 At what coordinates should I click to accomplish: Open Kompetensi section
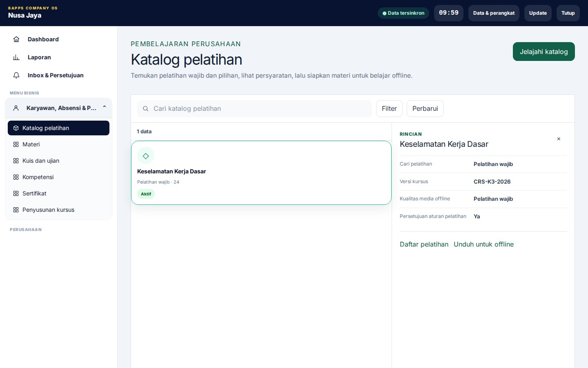(58, 177)
